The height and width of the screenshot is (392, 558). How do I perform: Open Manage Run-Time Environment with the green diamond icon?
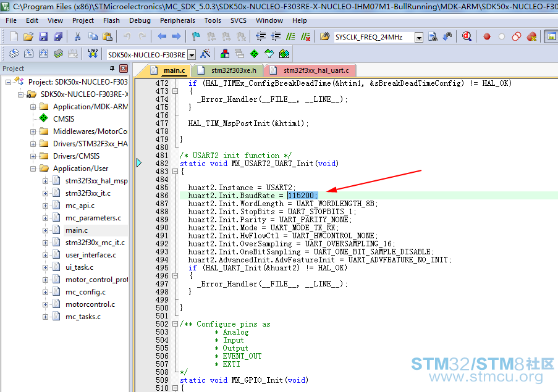coord(254,54)
